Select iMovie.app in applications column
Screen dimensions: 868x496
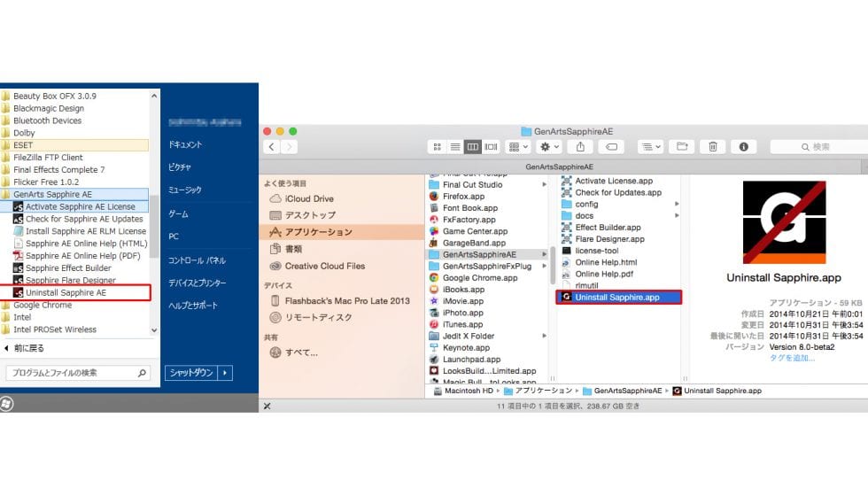(x=462, y=301)
